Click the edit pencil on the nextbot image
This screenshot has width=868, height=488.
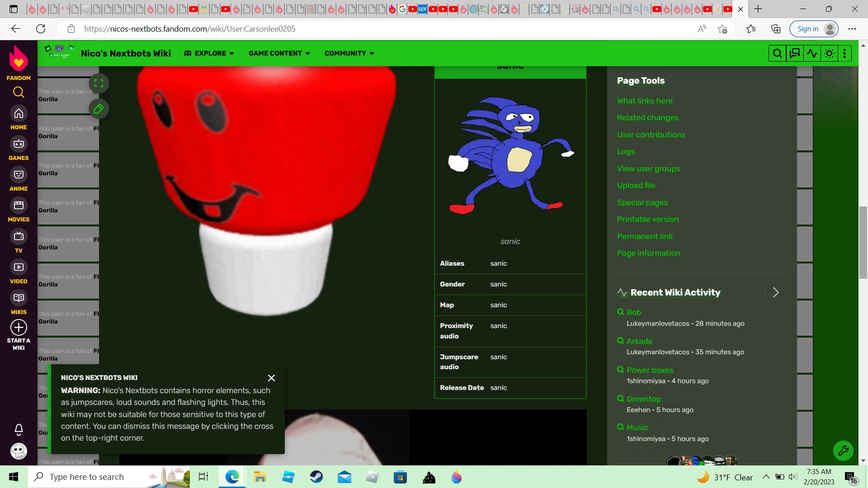point(99,108)
